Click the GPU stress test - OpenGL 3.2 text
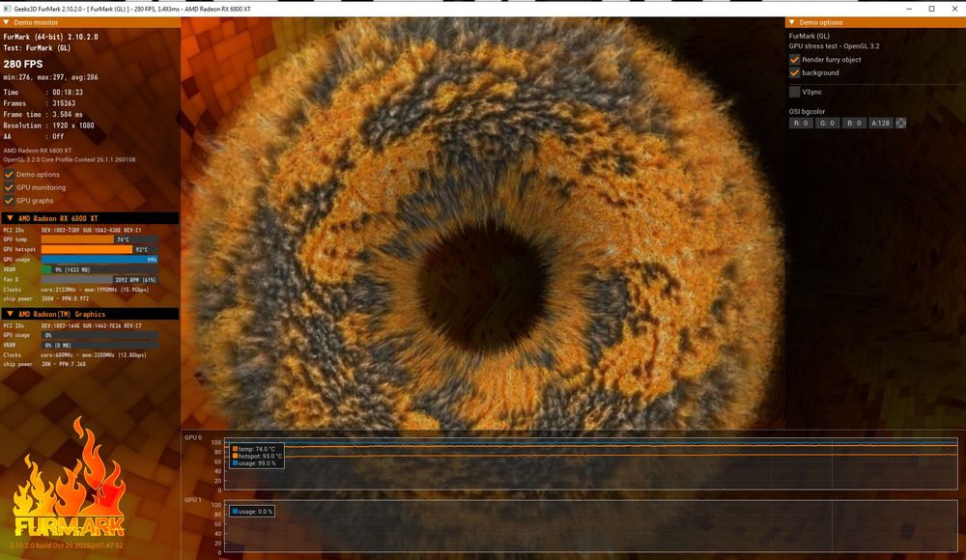Screen dimensions: 966x560 pos(835,46)
